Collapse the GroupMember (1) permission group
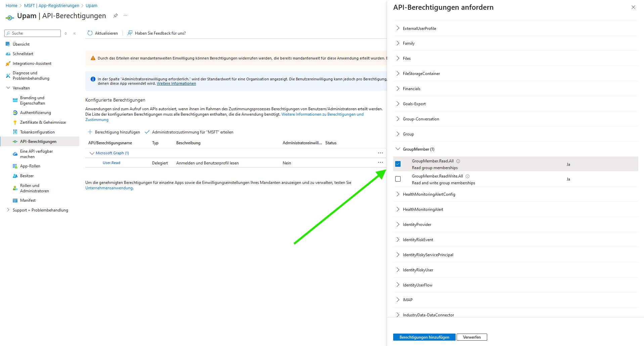This screenshot has width=644, height=346. click(398, 149)
